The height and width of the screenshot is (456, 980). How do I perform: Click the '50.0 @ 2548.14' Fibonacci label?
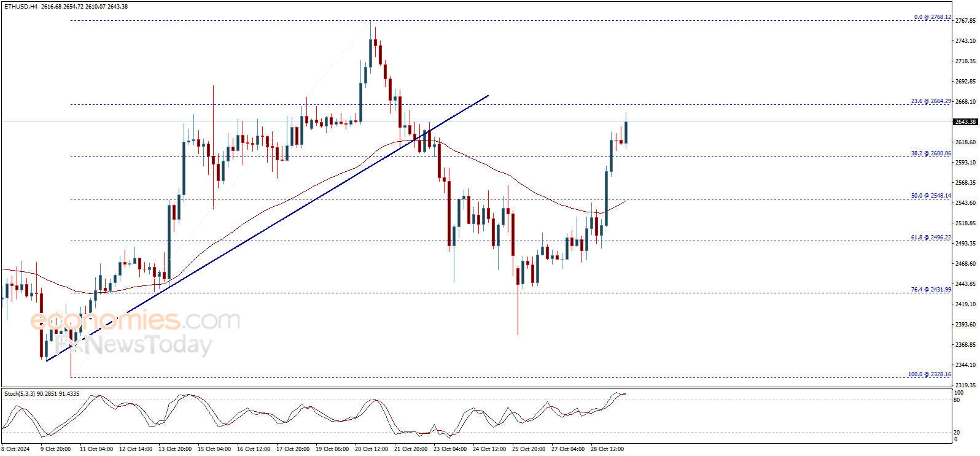point(931,196)
